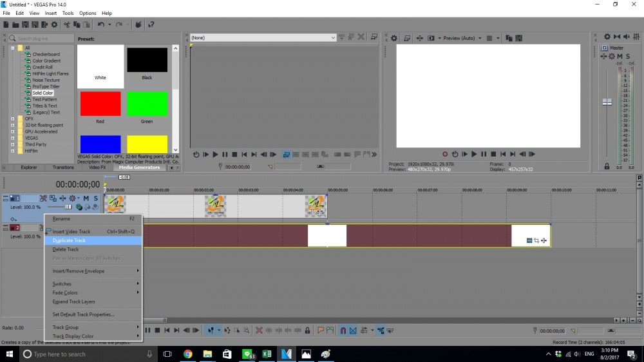Solo track 1 with the S button
The width and height of the screenshot is (644, 362).
click(x=96, y=198)
